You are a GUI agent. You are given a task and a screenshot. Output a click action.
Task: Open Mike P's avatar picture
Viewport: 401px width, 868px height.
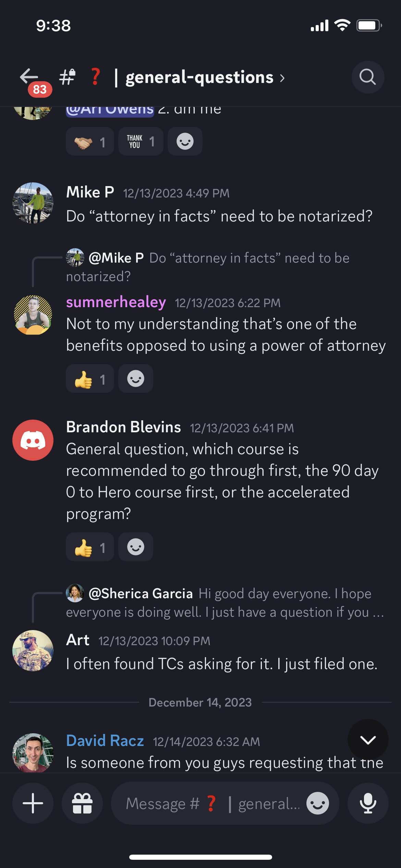(x=33, y=203)
